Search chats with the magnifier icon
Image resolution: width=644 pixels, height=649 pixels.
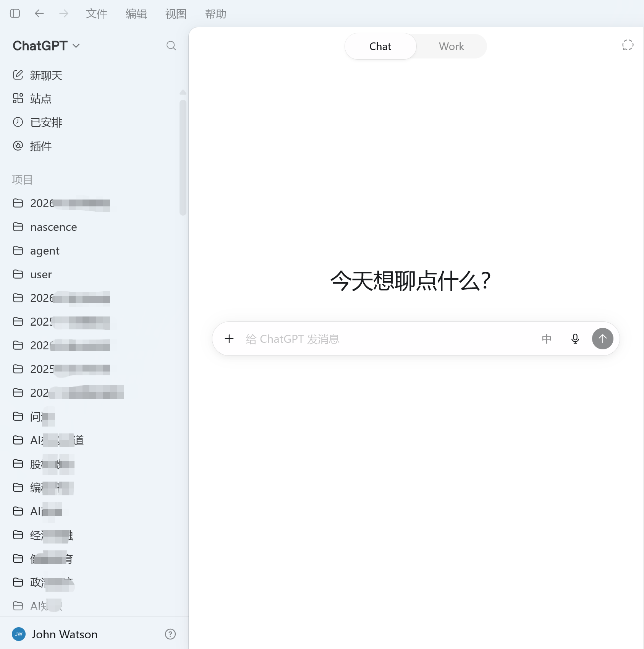tap(171, 46)
